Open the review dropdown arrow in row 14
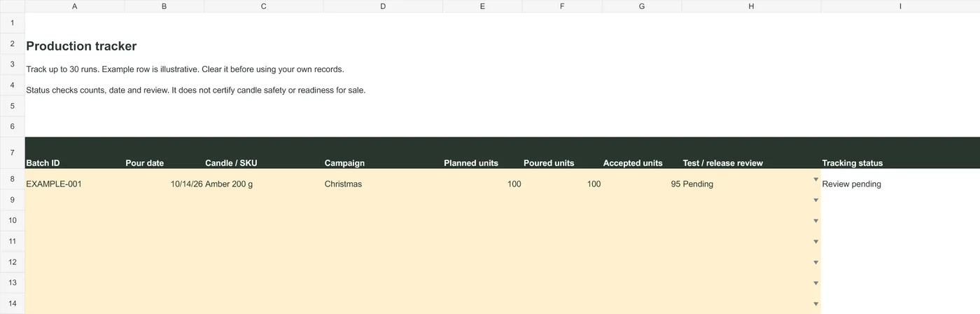 tap(815, 303)
